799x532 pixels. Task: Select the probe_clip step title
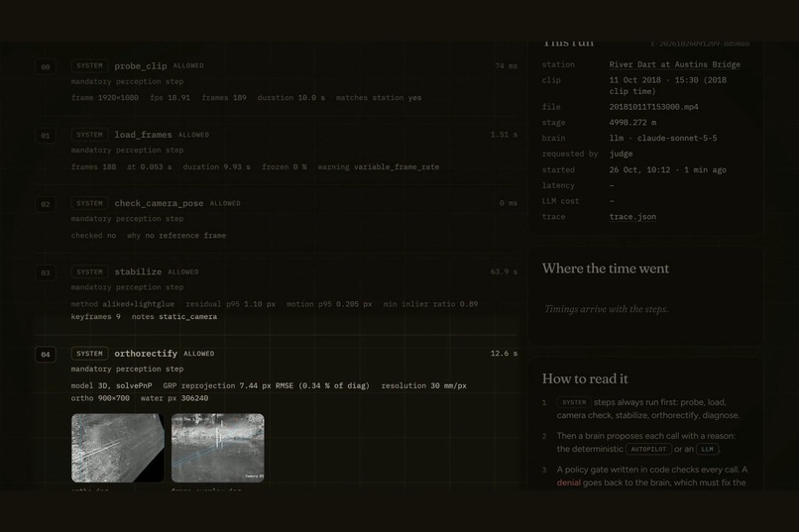click(141, 65)
